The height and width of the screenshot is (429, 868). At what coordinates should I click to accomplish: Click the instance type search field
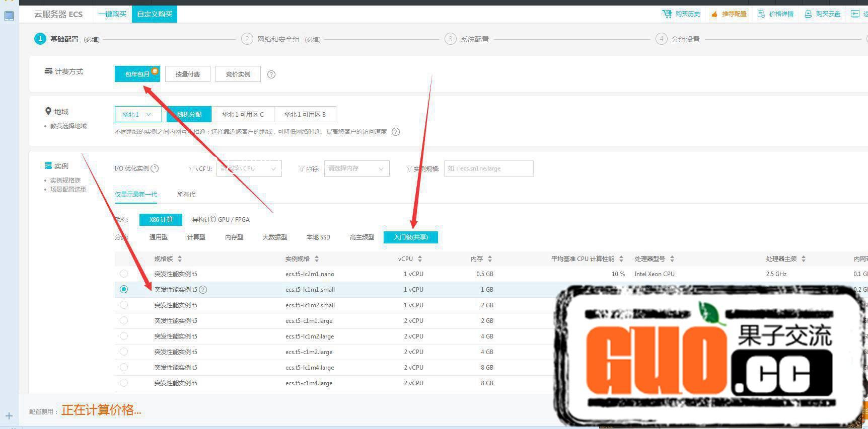tap(488, 168)
